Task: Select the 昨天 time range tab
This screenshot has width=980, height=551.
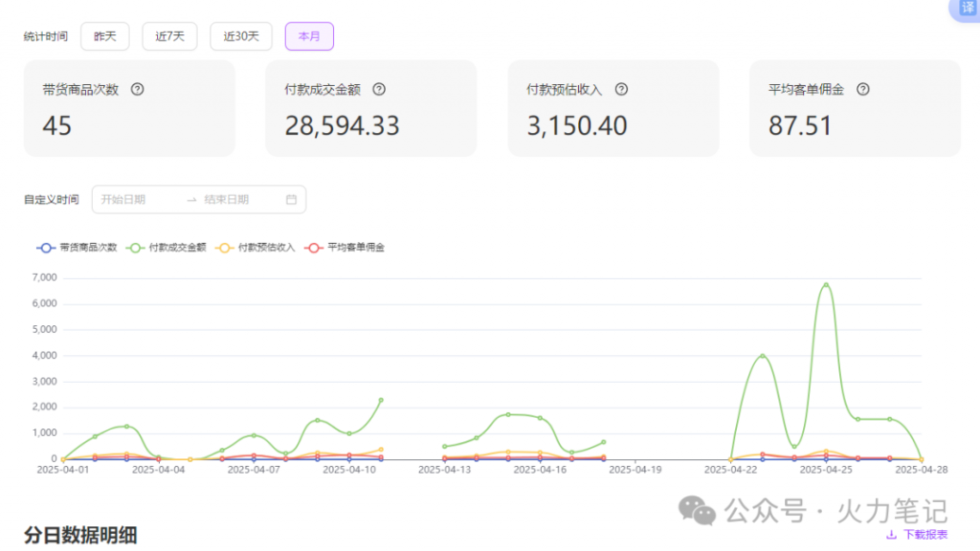Action: click(x=105, y=36)
